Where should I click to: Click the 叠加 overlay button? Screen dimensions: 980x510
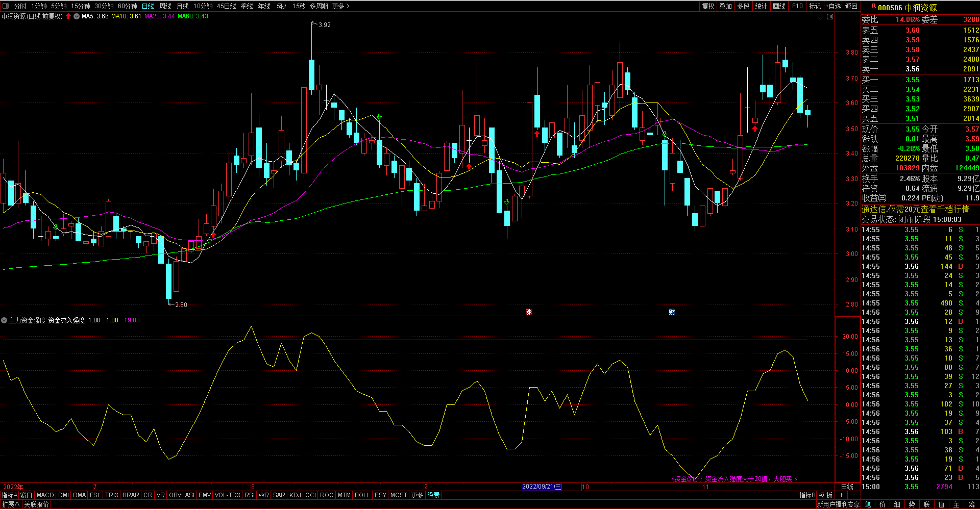coord(726,6)
